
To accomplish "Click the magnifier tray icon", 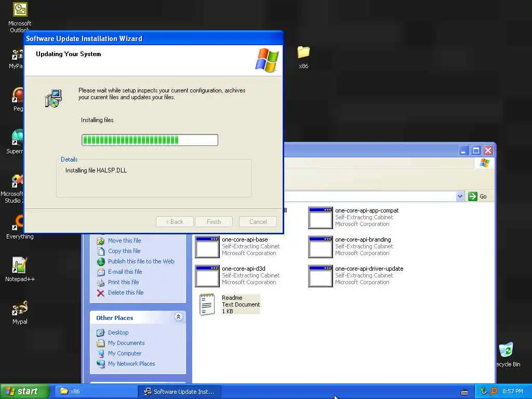I will click(x=494, y=391).
